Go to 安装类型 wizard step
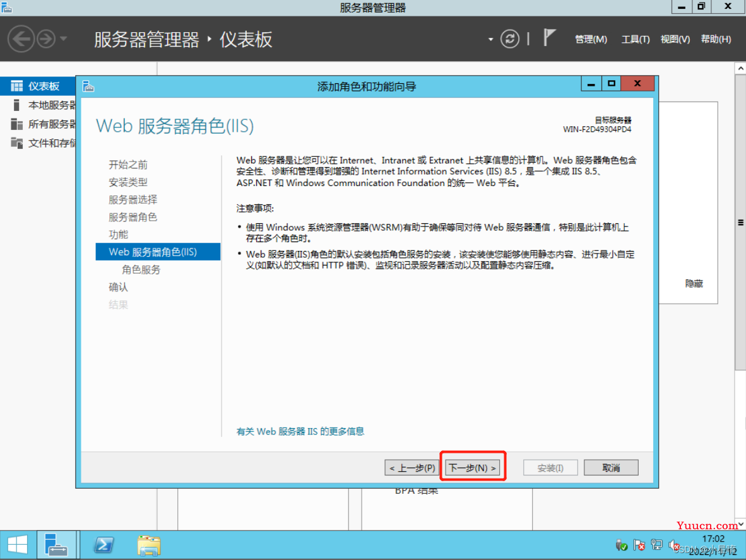 pyautogui.click(x=128, y=182)
